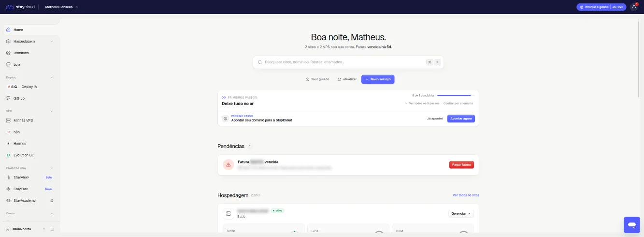644x237 pixels.
Task: Click the GitHub icon in the sidebar
Action: coord(8,98)
